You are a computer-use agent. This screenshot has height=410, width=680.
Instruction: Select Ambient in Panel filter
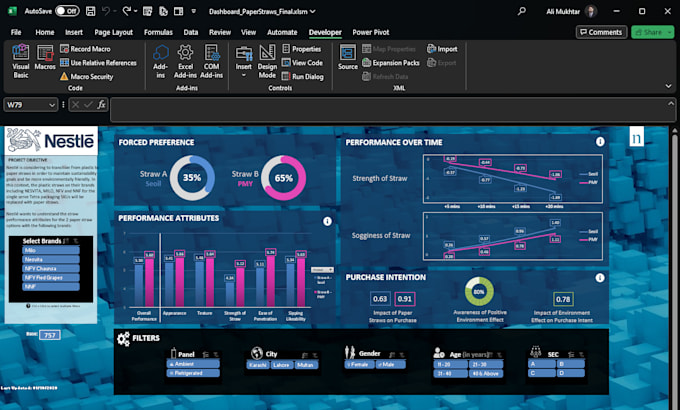193,364
